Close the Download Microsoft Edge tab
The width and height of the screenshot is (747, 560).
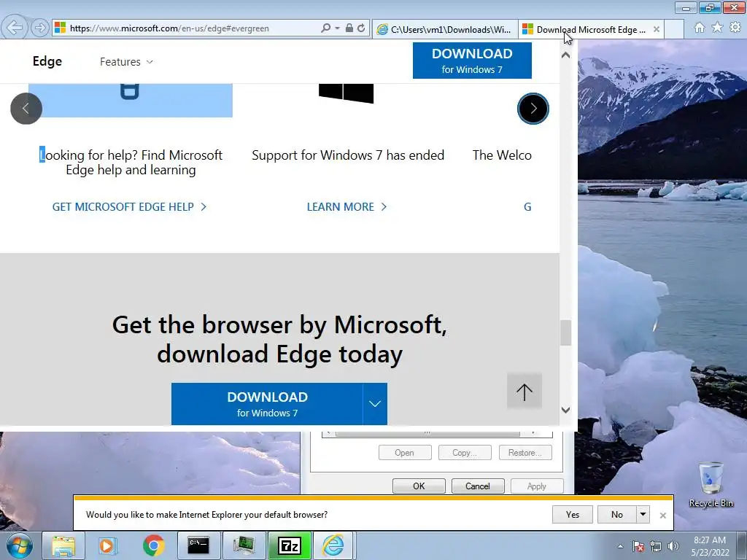click(657, 29)
